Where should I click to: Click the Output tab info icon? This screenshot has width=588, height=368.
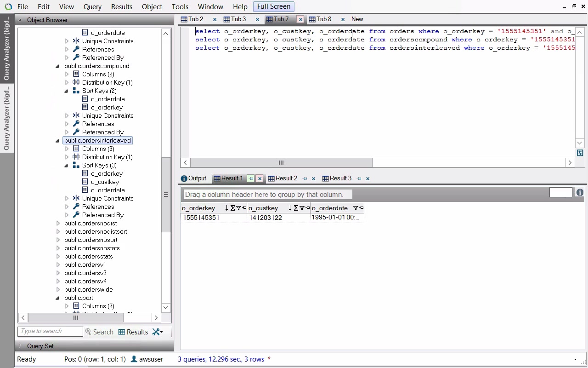184,178
